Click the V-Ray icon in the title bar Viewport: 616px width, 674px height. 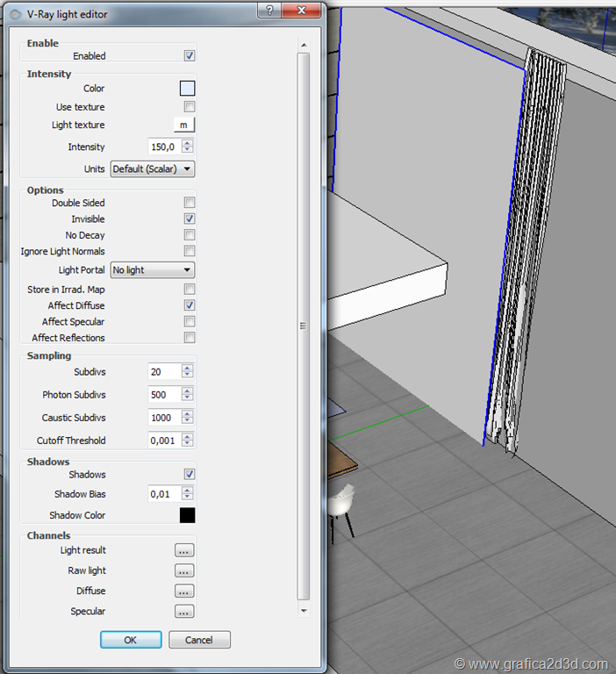click(x=16, y=14)
